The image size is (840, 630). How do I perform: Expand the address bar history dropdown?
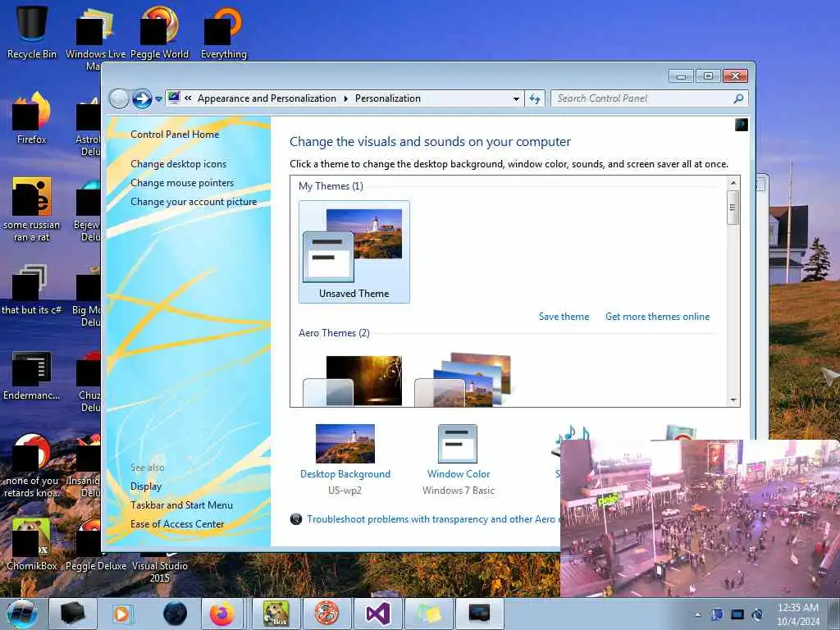click(x=516, y=98)
